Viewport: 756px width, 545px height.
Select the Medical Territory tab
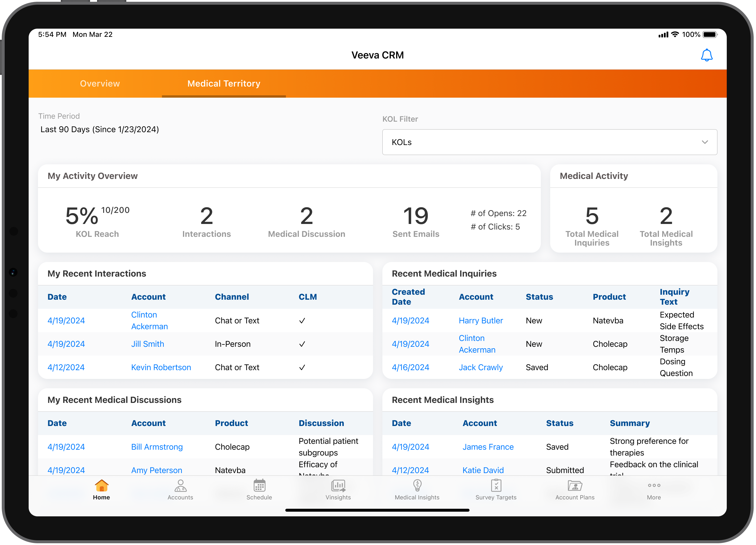[224, 84]
